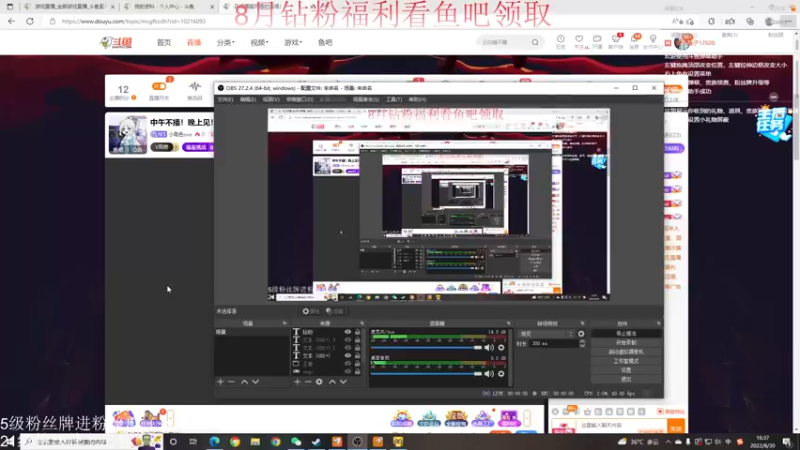800x450 pixels.
Task: Pop out the Scenes dock panel
Action: click(x=284, y=323)
